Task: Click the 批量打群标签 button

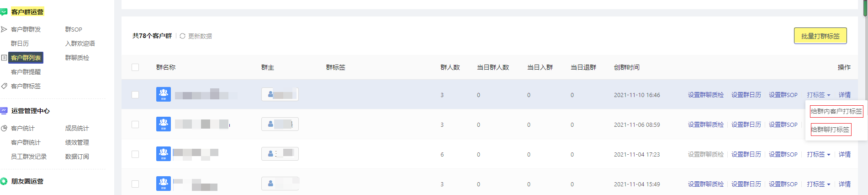Action: 820,36
